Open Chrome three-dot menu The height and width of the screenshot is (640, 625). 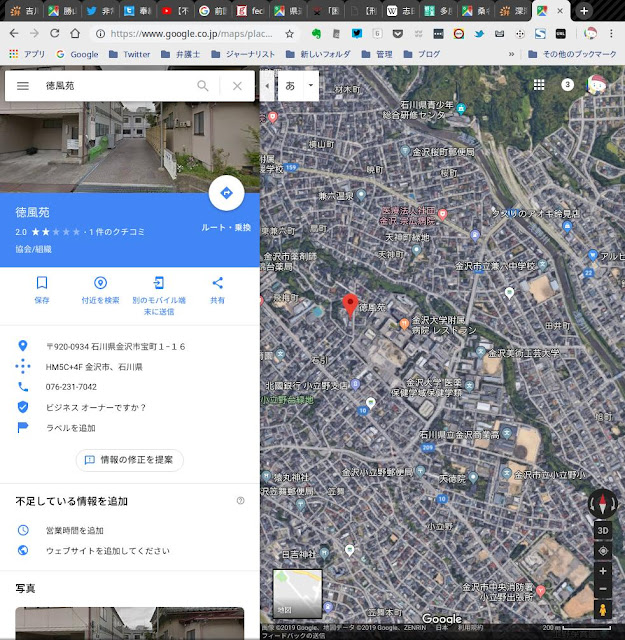611,33
